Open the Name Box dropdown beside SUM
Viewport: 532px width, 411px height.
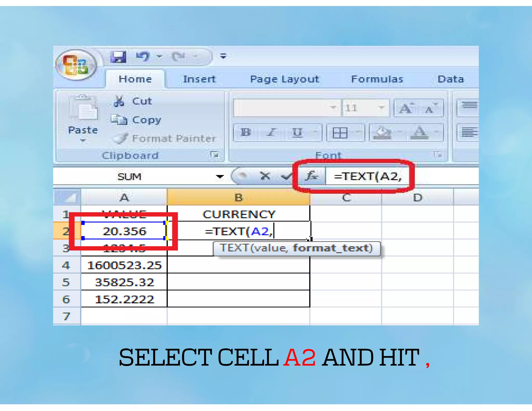point(220,177)
